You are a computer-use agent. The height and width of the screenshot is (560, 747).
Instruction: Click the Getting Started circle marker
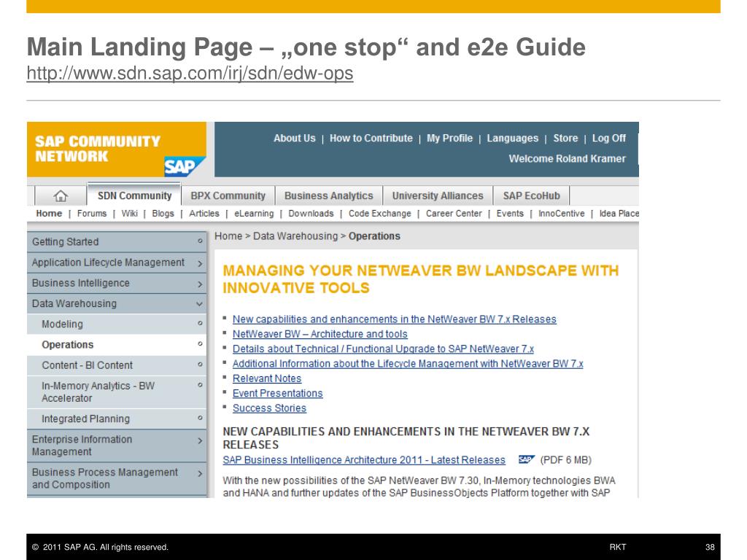point(200,241)
